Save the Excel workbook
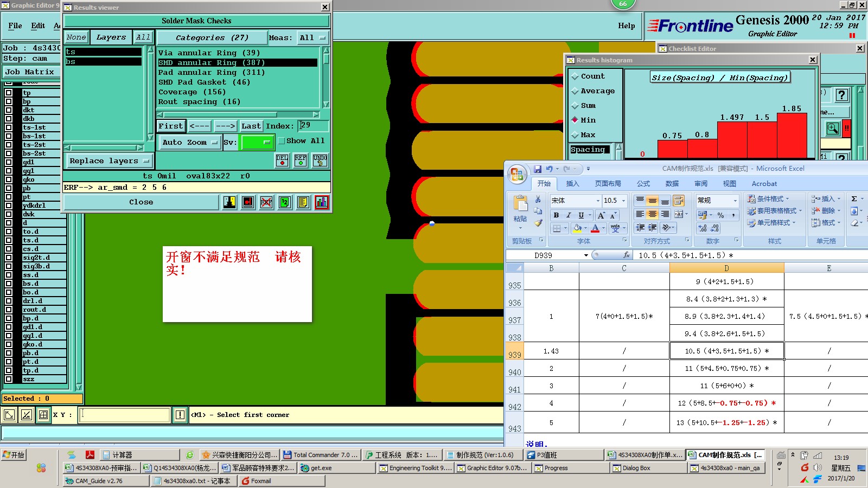868x488 pixels. pyautogui.click(x=537, y=169)
